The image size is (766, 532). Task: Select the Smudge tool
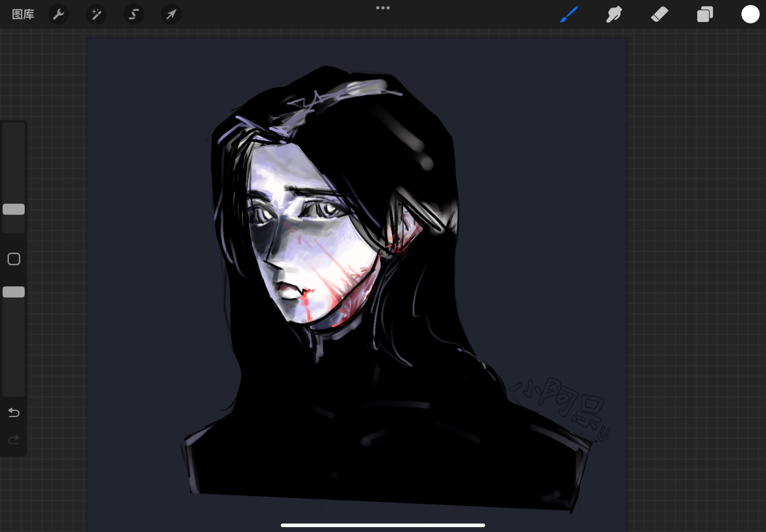614,14
